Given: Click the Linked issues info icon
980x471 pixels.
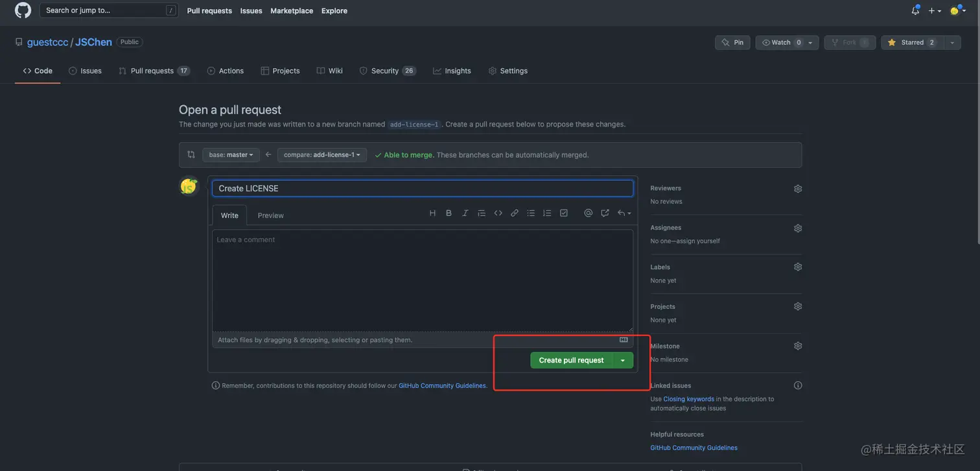Looking at the screenshot, I should coord(798,385).
